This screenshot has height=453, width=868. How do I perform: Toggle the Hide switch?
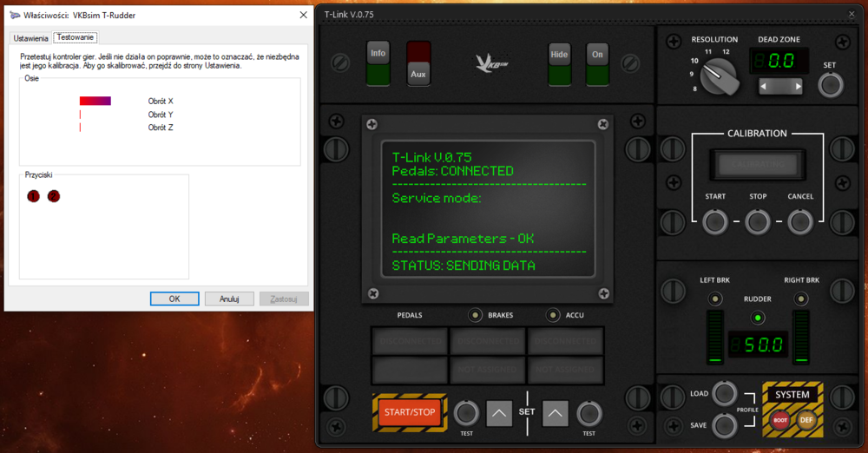click(559, 64)
